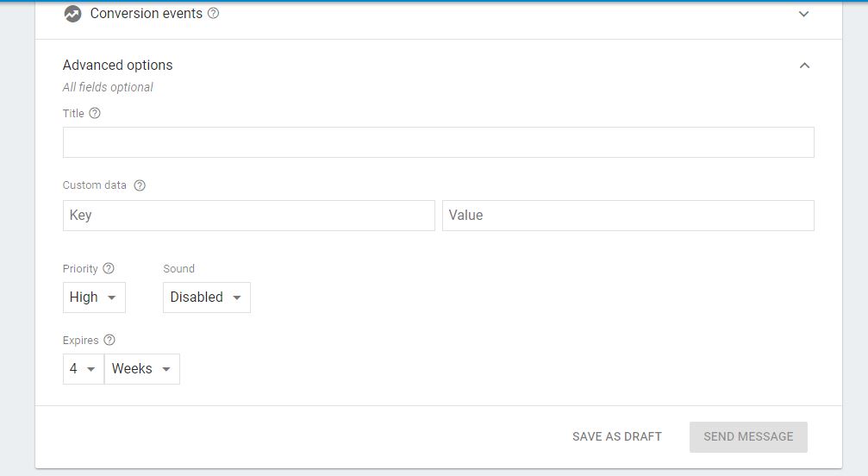Click the Expires help icon
The image size is (868, 476).
(x=109, y=340)
